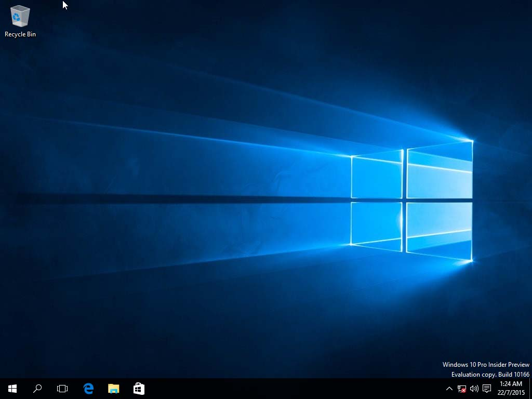
Task: Open taskbar Search
Action: [37, 389]
